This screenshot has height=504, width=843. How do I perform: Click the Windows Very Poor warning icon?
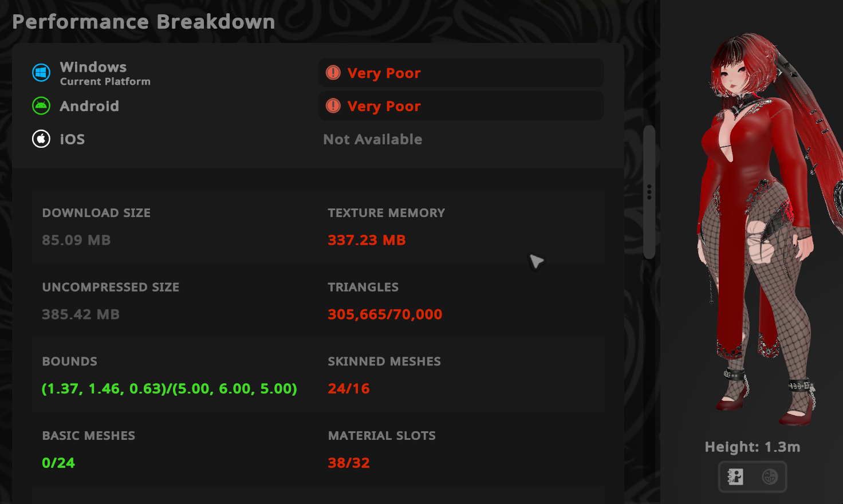[333, 73]
